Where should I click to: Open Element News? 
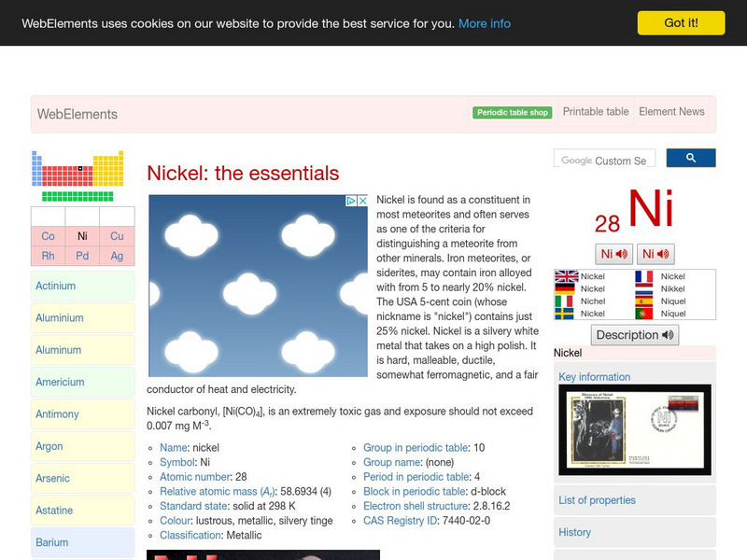click(x=671, y=111)
